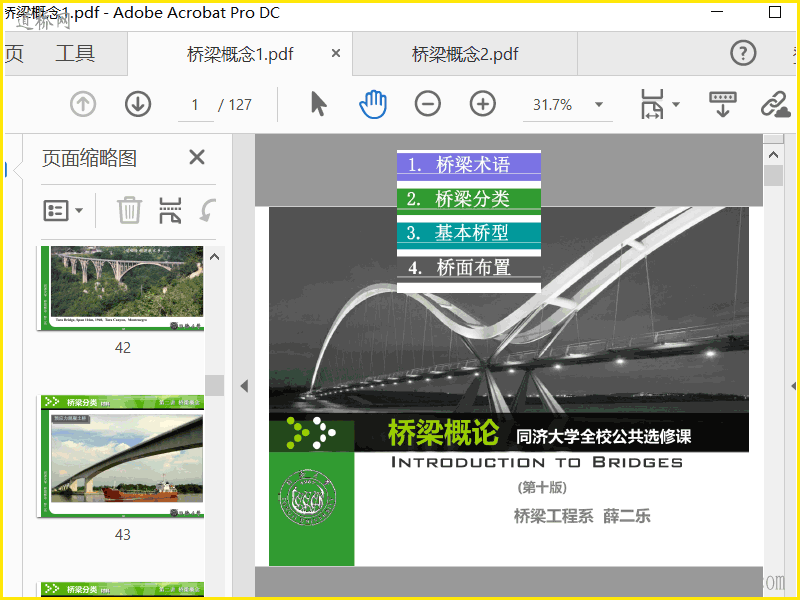Delete selected page with trash icon
The image size is (800, 600).
(x=129, y=210)
